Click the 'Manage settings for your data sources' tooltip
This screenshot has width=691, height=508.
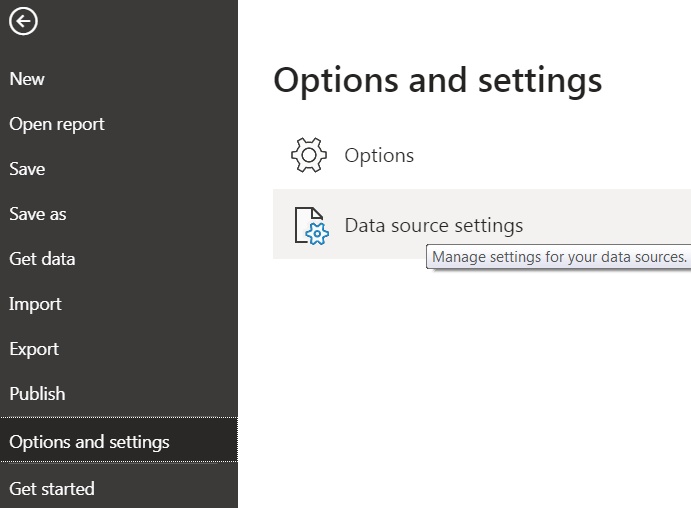pyautogui.click(x=559, y=257)
